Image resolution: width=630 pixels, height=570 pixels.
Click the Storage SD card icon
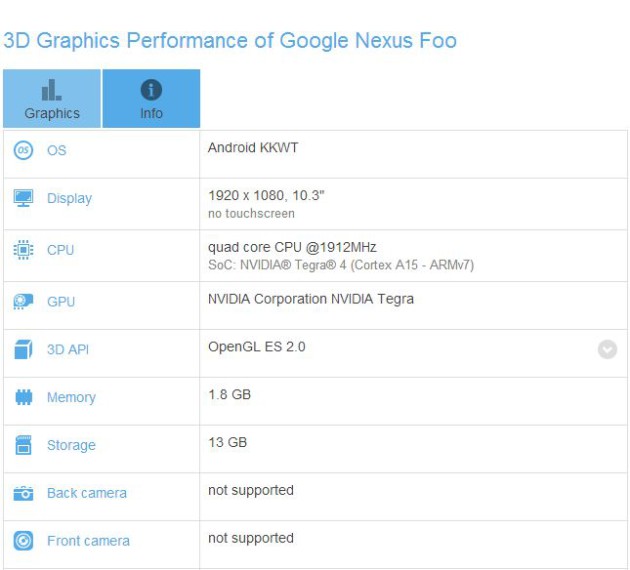click(23, 445)
